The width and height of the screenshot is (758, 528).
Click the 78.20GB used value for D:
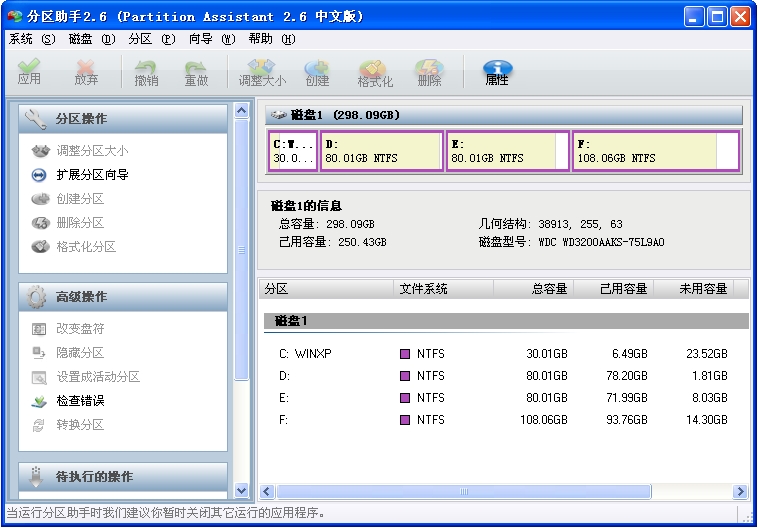tap(627, 376)
